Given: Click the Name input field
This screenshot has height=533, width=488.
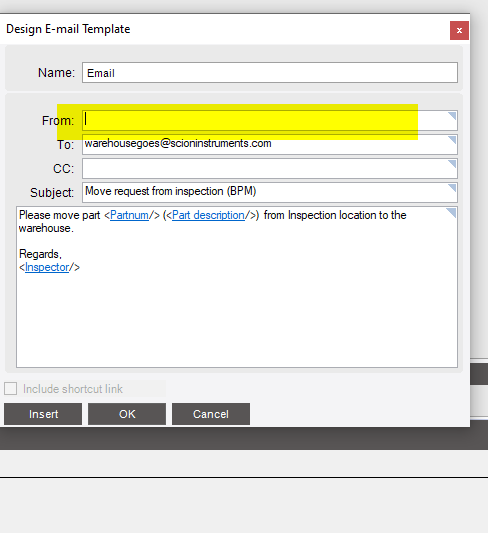Looking at the screenshot, I should click(x=270, y=72).
